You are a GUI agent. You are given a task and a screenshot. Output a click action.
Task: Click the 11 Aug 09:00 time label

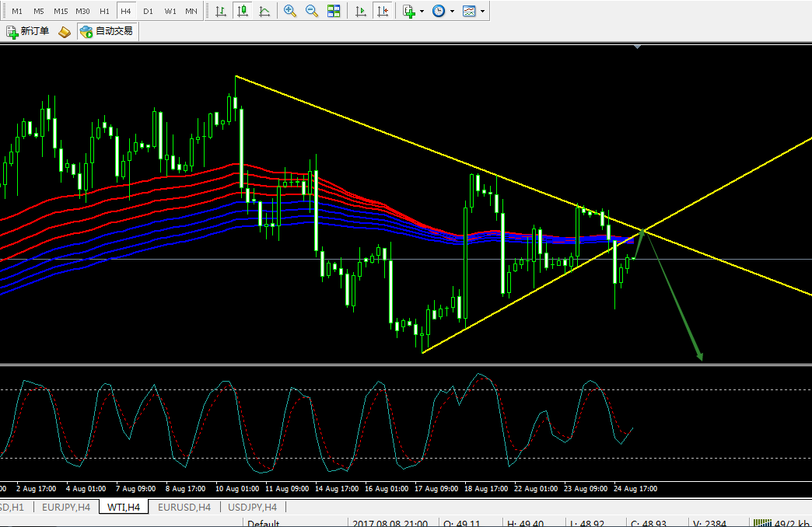point(287,489)
